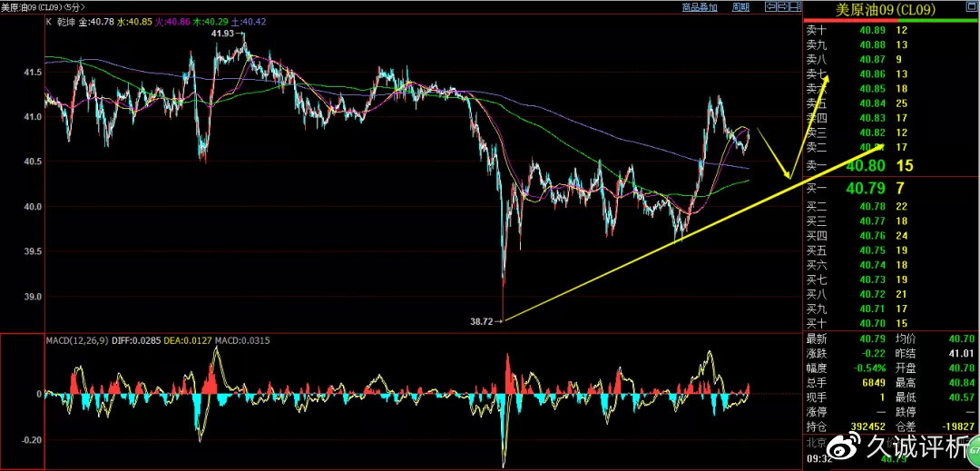
Task: Click the right arrow navigation icon
Action: point(782,7)
